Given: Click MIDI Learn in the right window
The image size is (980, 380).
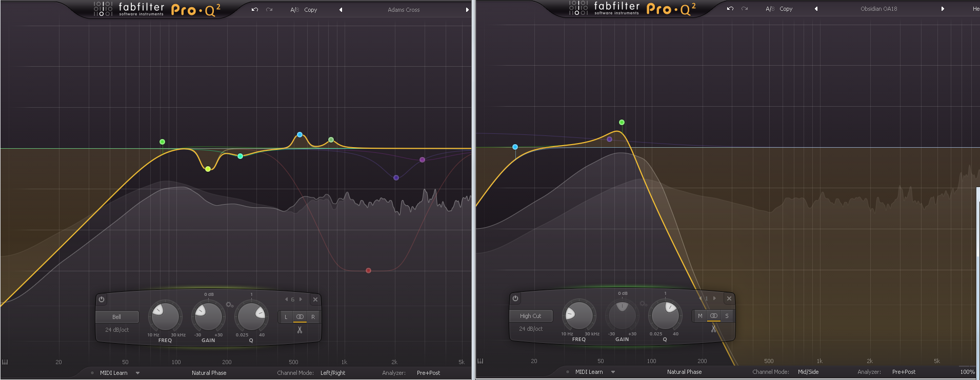Looking at the screenshot, I should [x=589, y=372].
